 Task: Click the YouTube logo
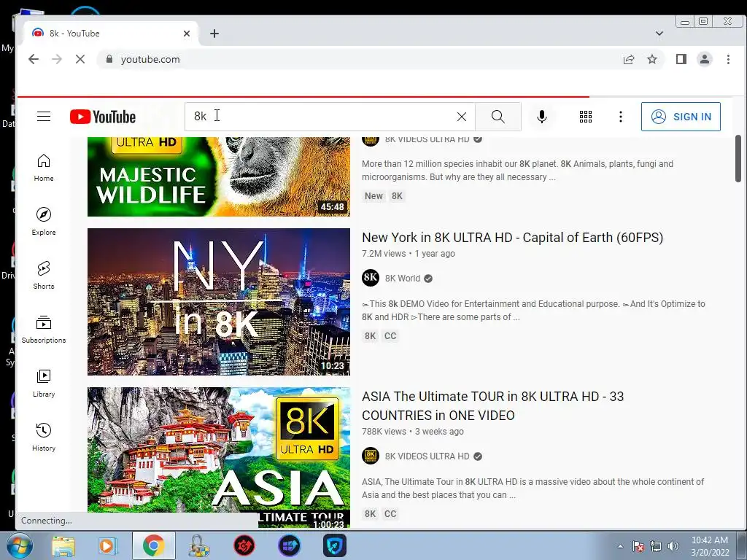pos(102,117)
